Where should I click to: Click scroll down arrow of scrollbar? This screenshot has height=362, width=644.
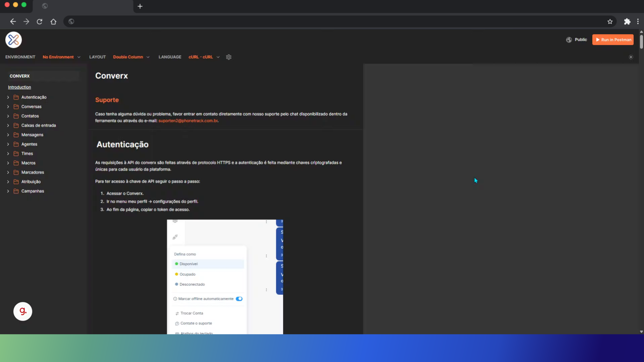[x=641, y=331]
